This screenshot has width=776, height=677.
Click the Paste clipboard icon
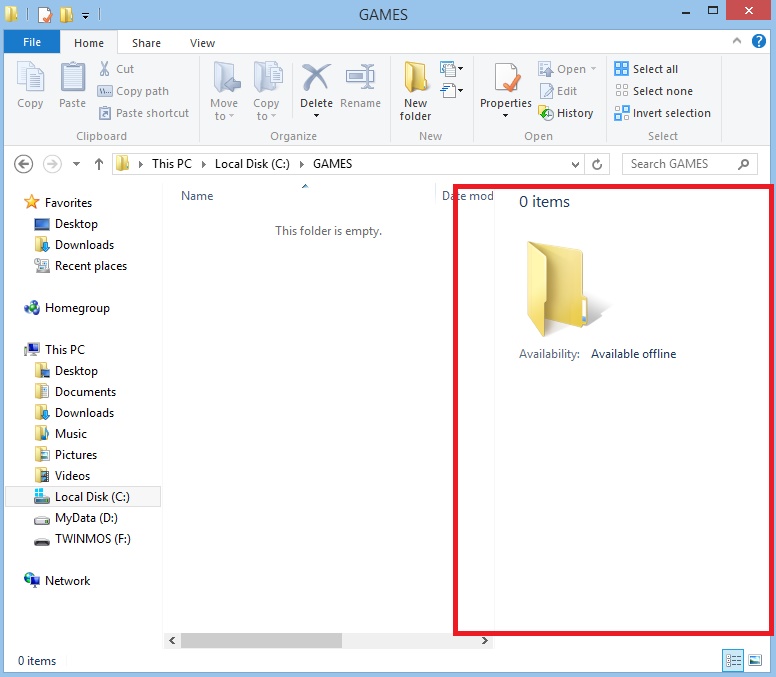72,78
